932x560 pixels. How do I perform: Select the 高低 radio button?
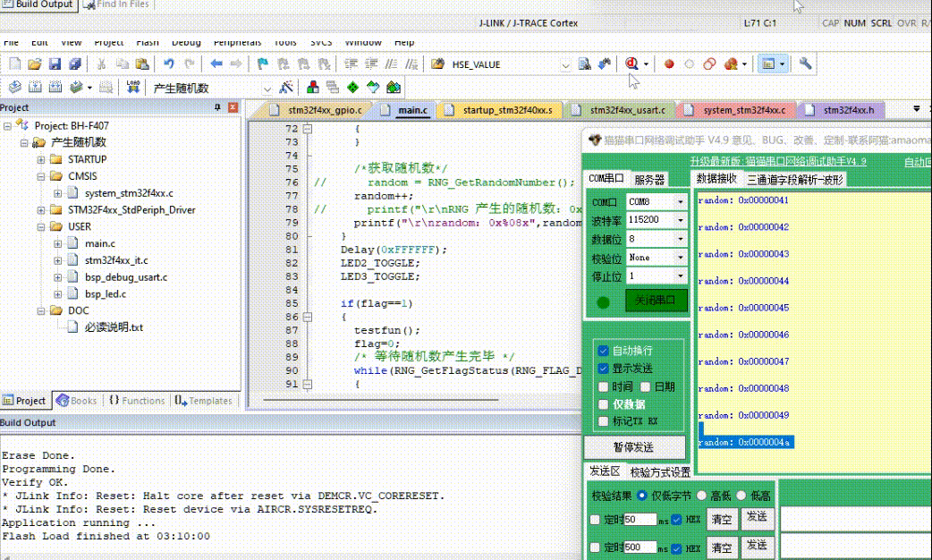(x=702, y=496)
